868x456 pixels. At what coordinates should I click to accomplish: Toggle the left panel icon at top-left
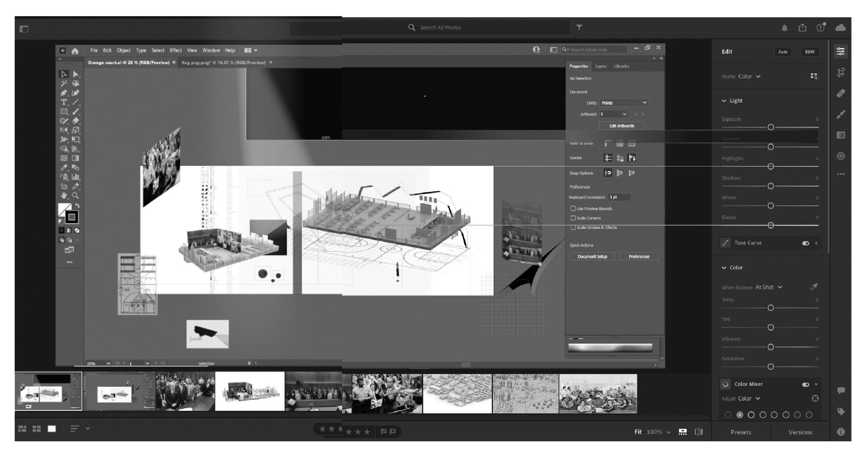click(24, 29)
